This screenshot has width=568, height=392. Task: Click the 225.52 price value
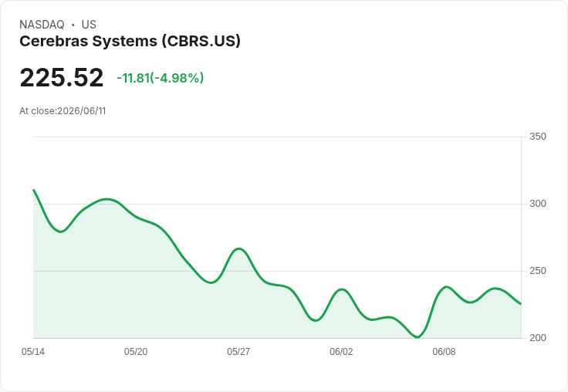[62, 77]
